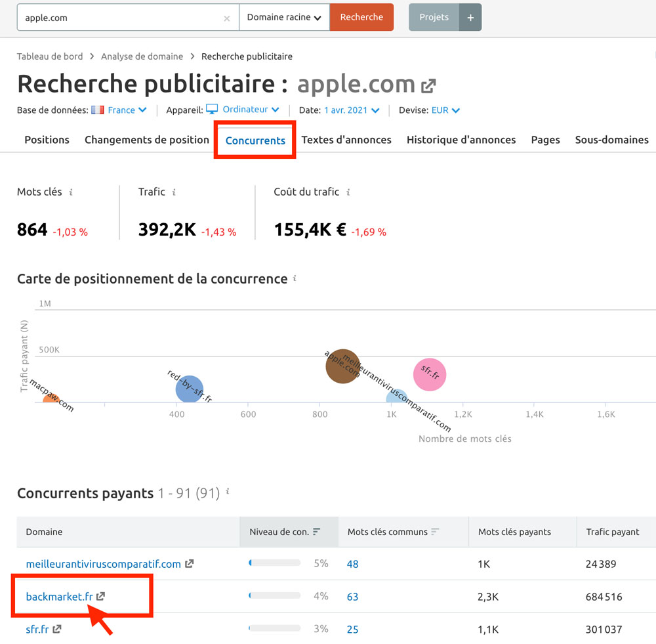Open apple.com external link icon in title
Screen dimensions: 656x644
[428, 86]
